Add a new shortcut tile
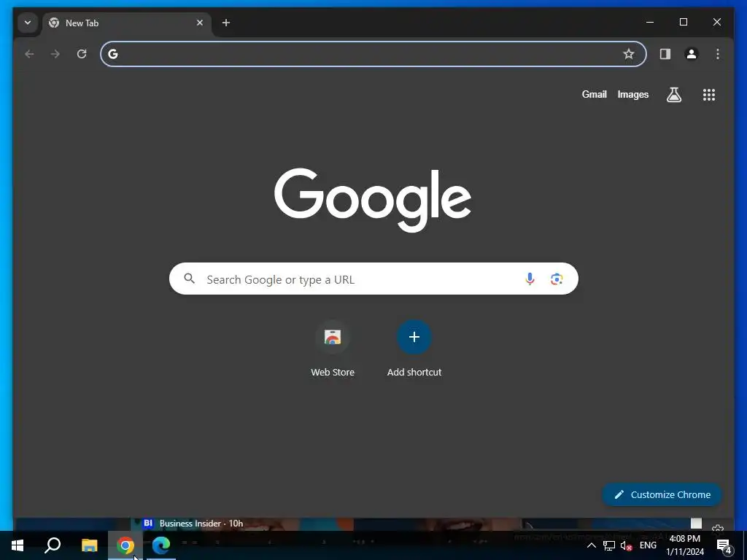 click(x=414, y=349)
